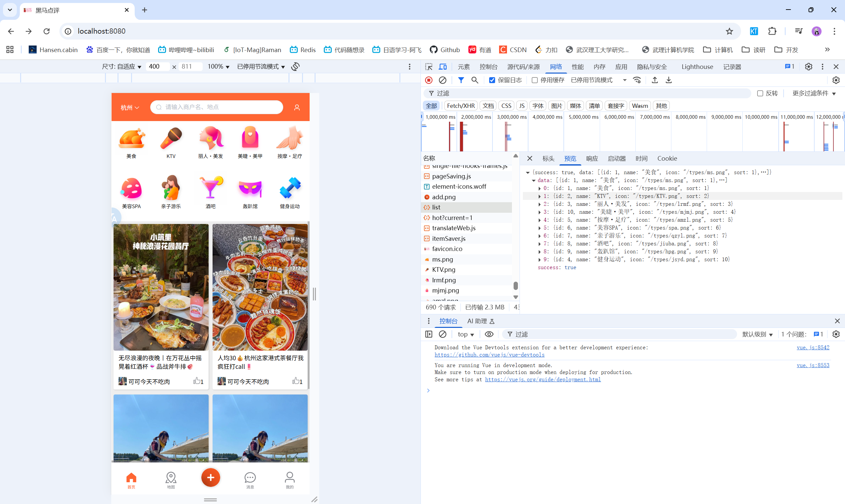Open the console default level dropdown

point(757,334)
